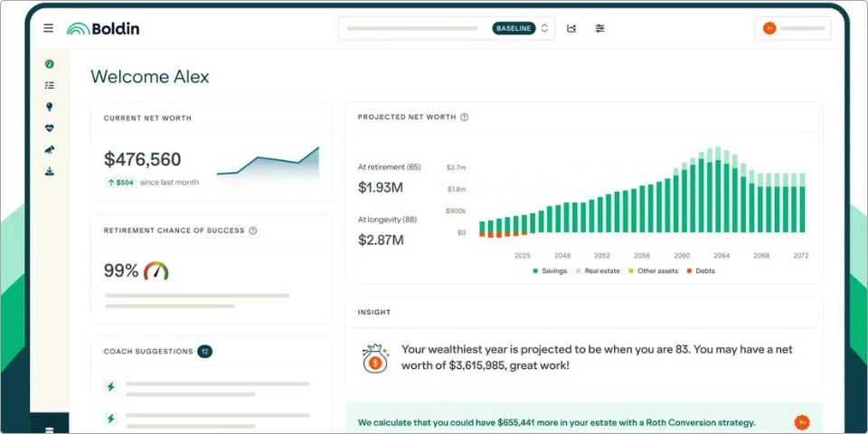Click the BASELINE scenario badge
The width and height of the screenshot is (868, 434).
click(514, 28)
